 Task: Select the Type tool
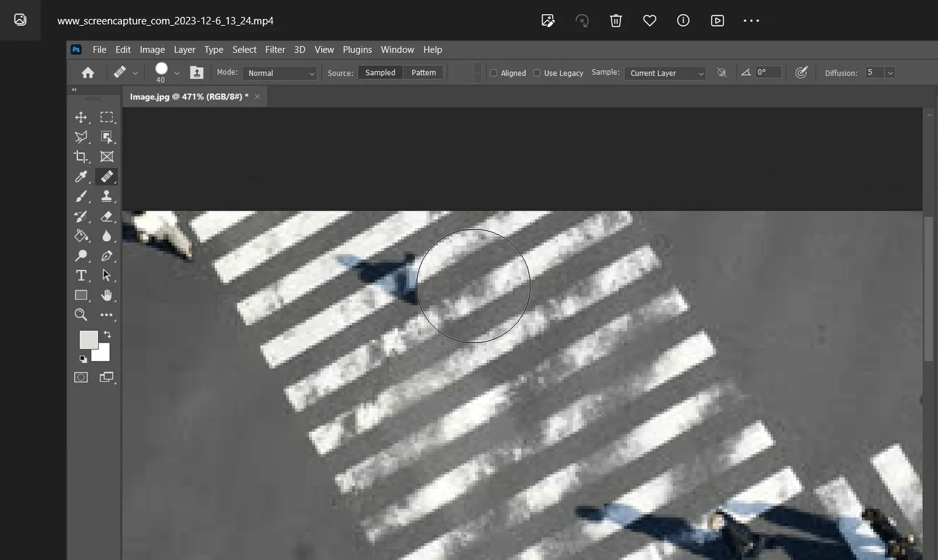(x=81, y=276)
